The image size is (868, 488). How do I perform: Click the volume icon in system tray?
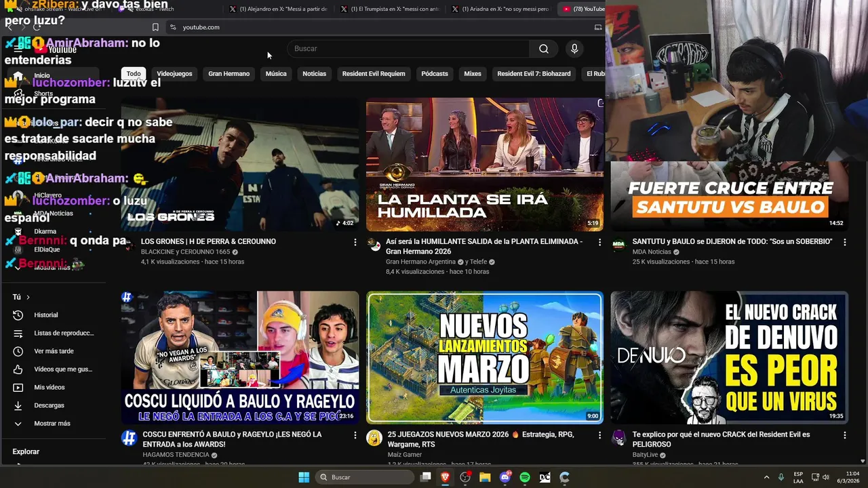click(826, 477)
